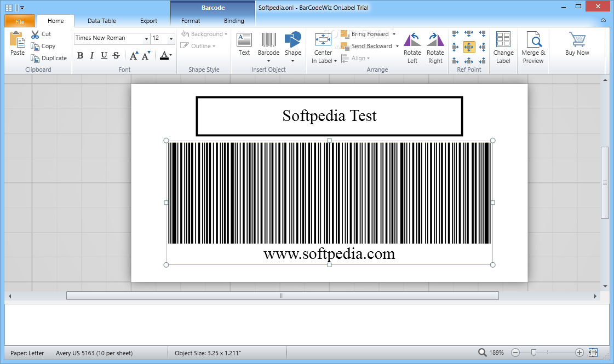
Task: Toggle underline formatting
Action: [104, 56]
